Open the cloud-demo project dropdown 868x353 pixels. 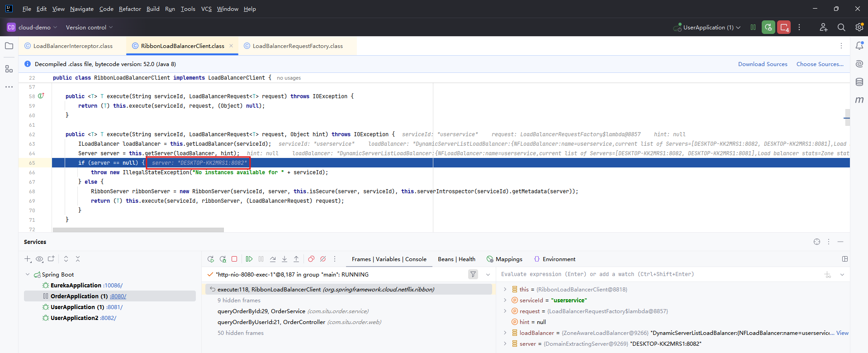point(32,27)
